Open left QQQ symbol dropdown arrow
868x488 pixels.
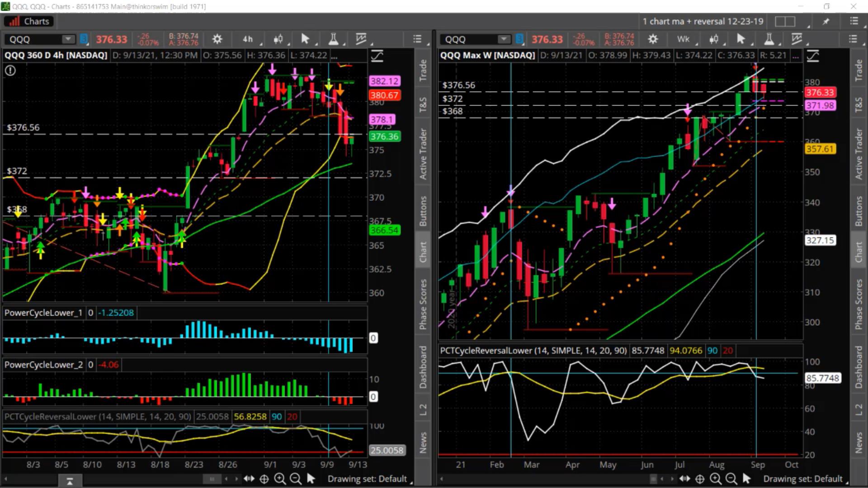68,39
